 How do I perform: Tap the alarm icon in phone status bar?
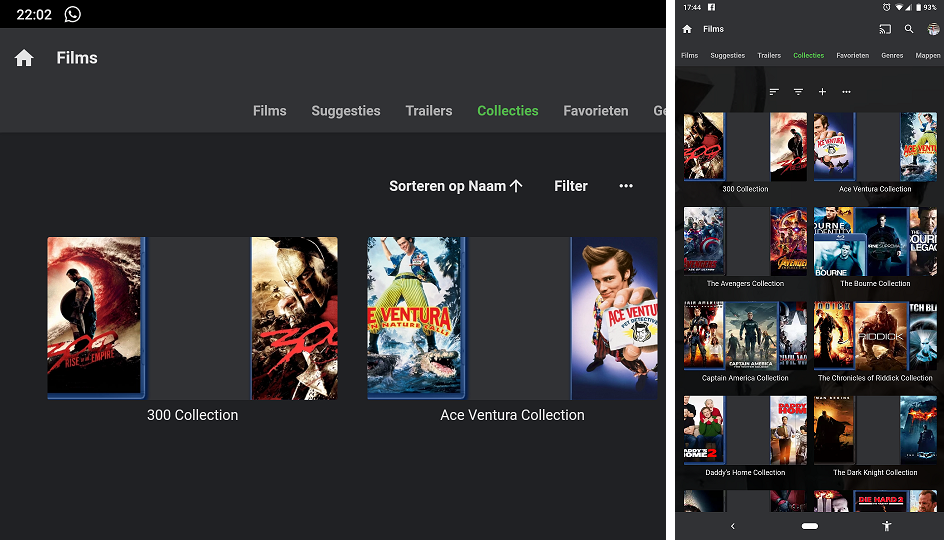(886, 7)
